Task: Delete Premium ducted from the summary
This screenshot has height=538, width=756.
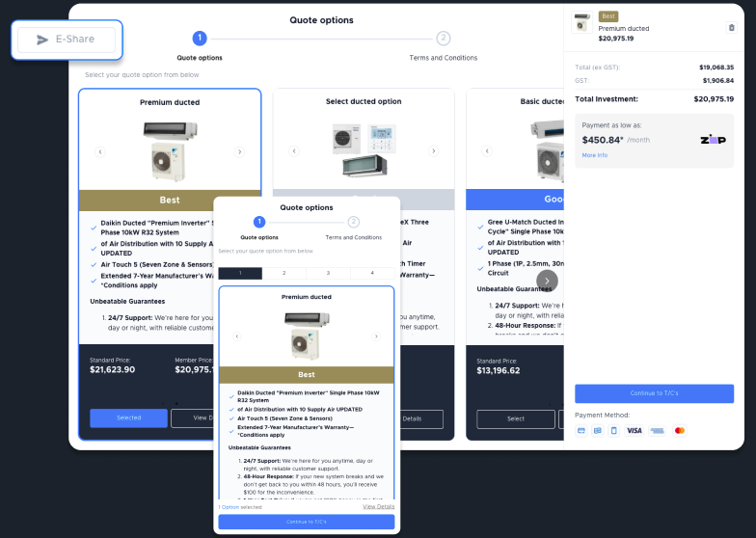Action: coord(731,28)
